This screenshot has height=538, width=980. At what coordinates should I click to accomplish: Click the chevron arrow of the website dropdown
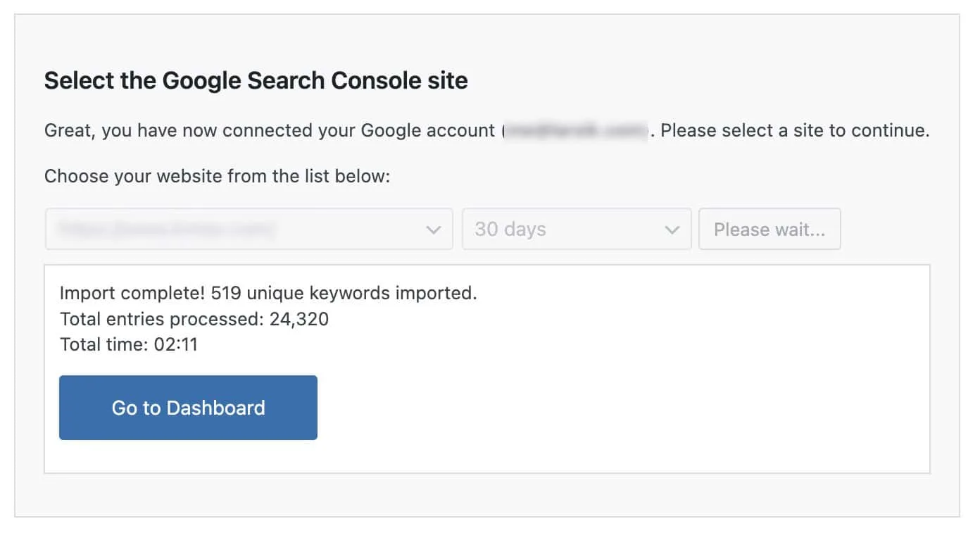434,230
